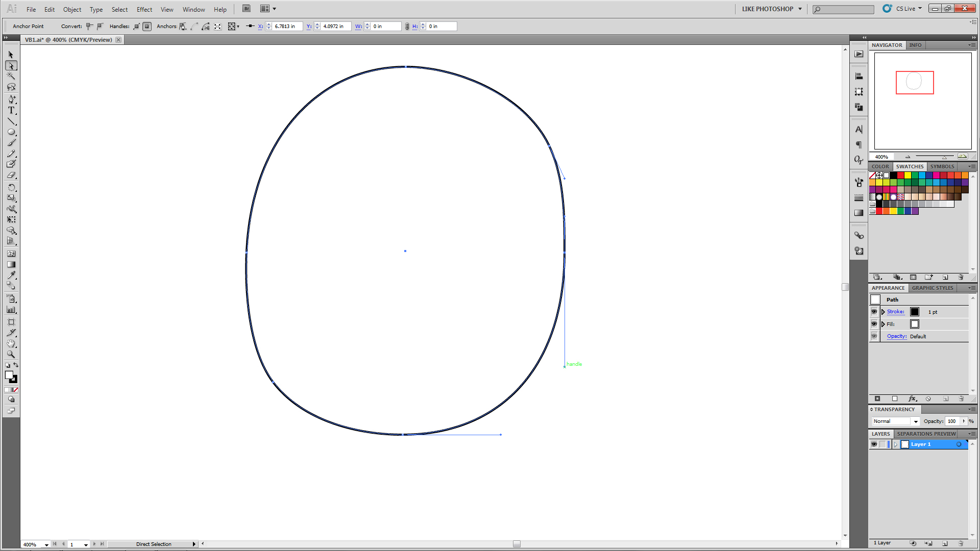Select the black Selection arrow tool
The width and height of the screenshot is (980, 551).
point(11,55)
